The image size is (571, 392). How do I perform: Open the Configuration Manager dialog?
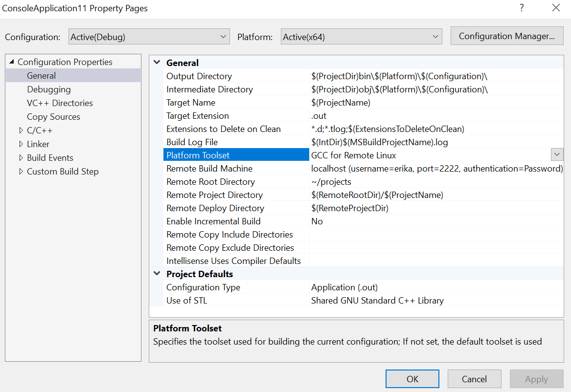click(506, 36)
